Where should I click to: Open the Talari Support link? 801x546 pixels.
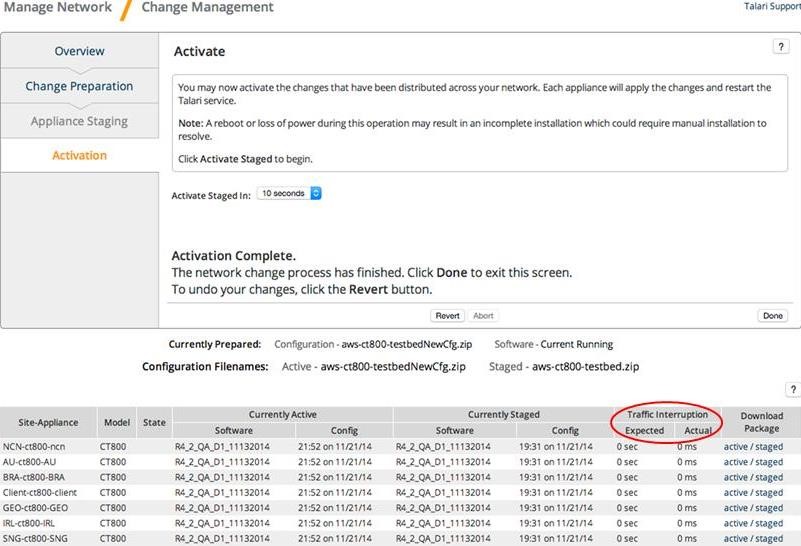pos(772,6)
